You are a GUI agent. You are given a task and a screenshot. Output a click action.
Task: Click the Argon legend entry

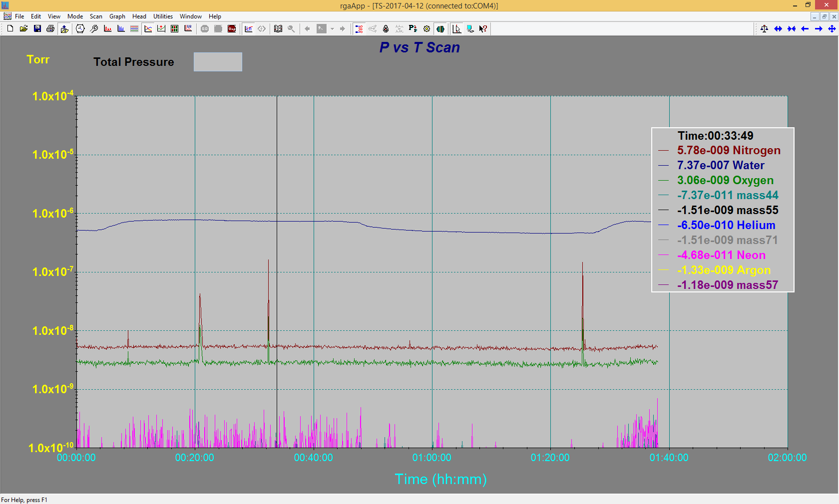tap(724, 270)
